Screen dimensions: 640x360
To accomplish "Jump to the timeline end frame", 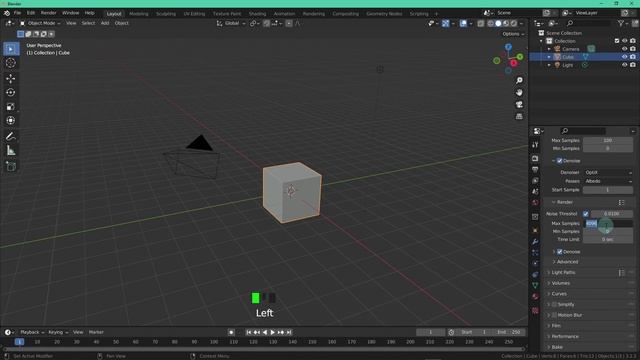I will pyautogui.click(x=289, y=333).
